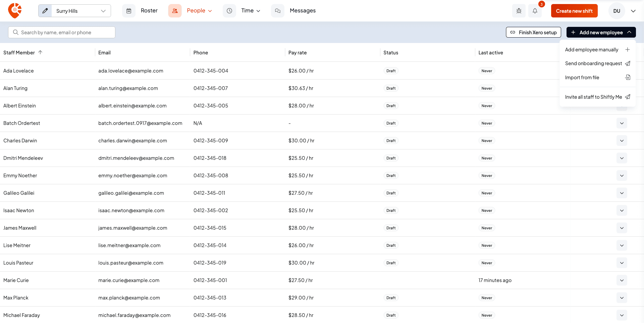Image resolution: width=644 pixels, height=323 pixels.
Task: Select Invite all staff to Shiftly Me
Action: pyautogui.click(x=598, y=97)
